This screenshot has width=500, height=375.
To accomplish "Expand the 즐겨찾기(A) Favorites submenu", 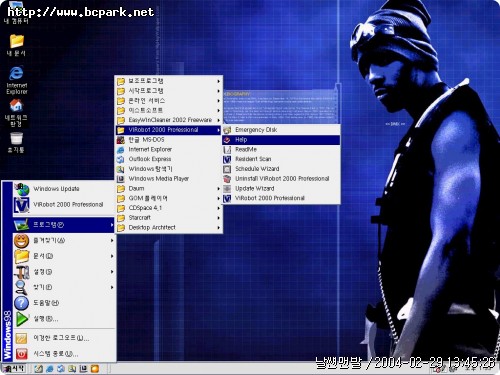I will tap(64, 240).
